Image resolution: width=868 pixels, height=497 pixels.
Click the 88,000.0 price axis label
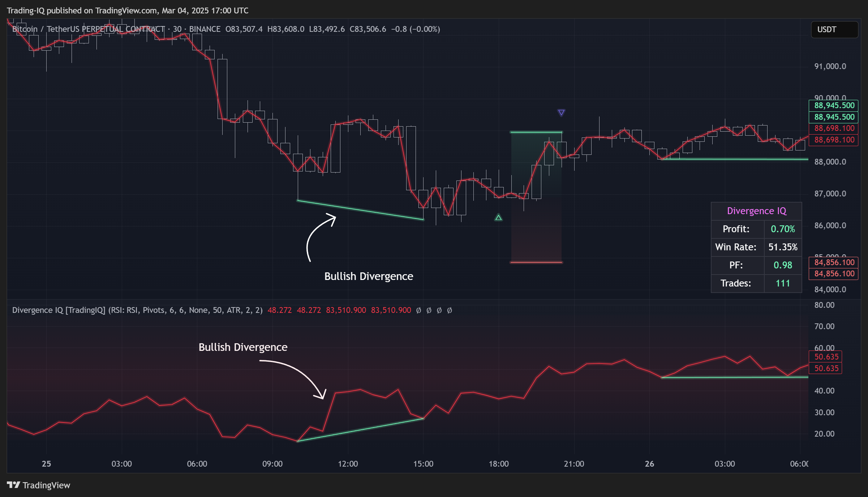[x=830, y=162]
